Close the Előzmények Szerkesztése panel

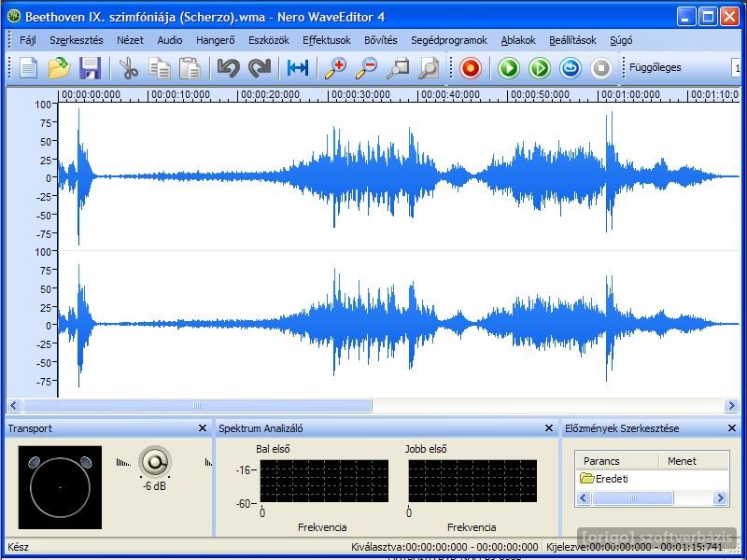point(732,428)
